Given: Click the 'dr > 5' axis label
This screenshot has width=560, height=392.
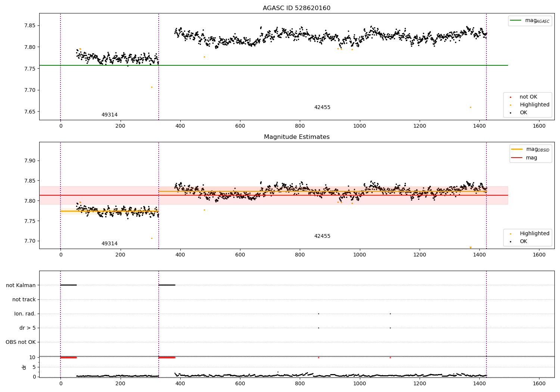Looking at the screenshot, I should click(x=28, y=328).
